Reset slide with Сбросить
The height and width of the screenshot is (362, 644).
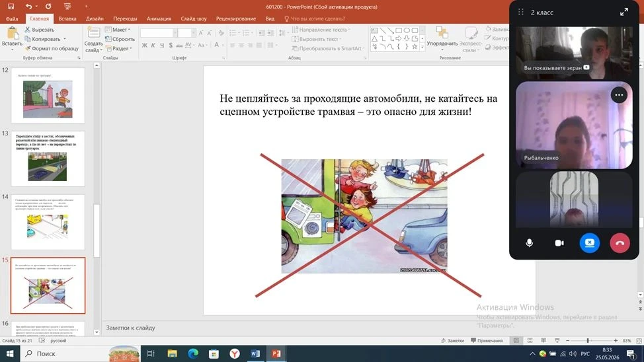click(x=120, y=39)
